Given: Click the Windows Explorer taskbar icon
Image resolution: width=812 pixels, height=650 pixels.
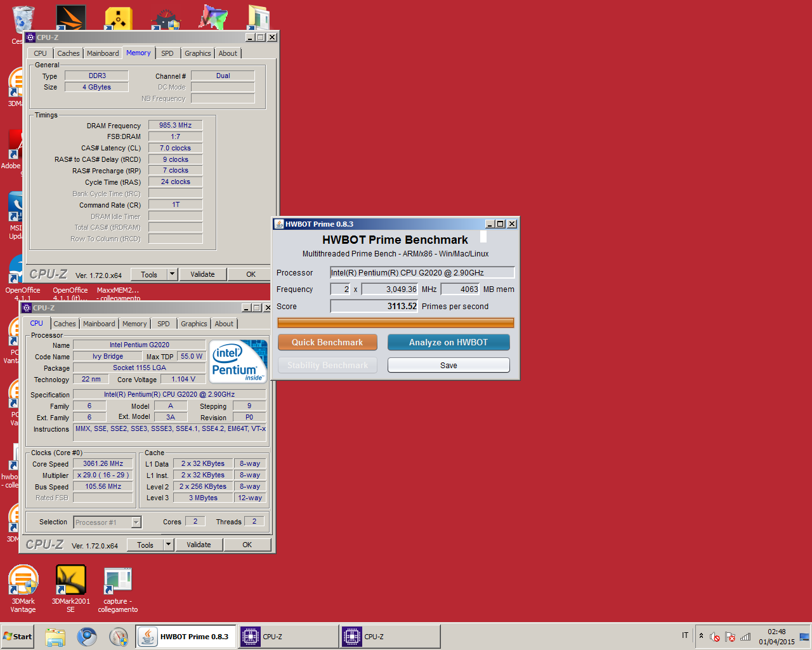Looking at the screenshot, I should click(55, 637).
